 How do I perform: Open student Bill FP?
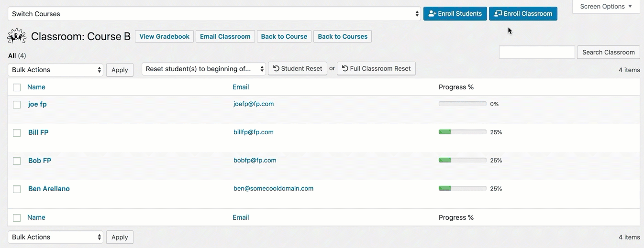pyautogui.click(x=38, y=132)
